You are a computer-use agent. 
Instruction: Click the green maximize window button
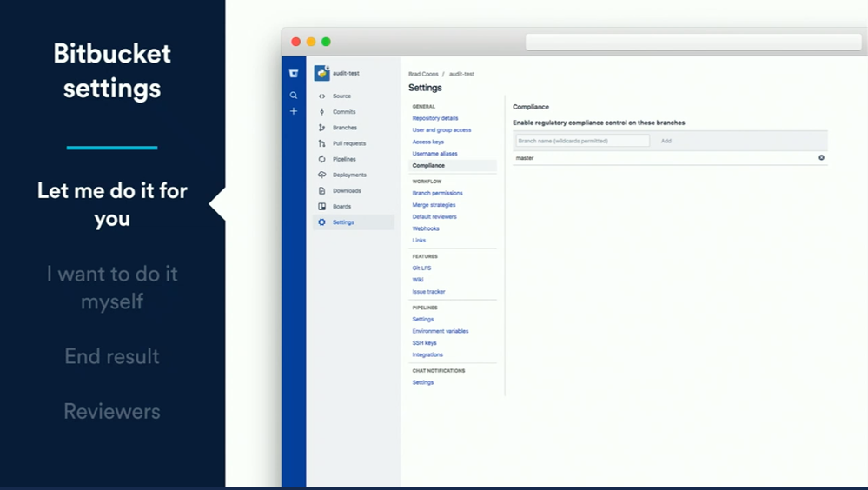tap(326, 42)
